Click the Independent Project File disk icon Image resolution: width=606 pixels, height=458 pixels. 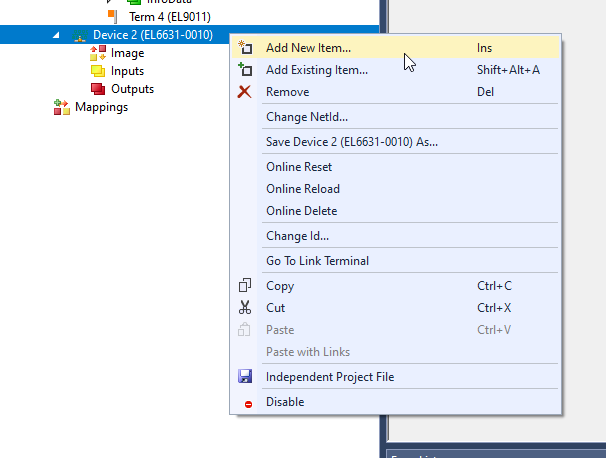point(245,377)
